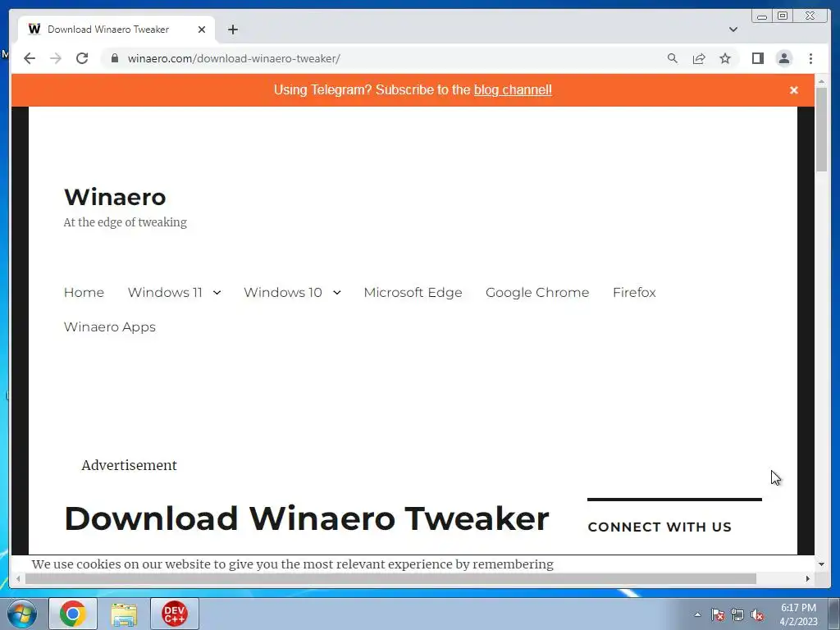Click the vertical scrollbar thumb
Viewport: 840px width, 630px height.
pyautogui.click(x=821, y=129)
